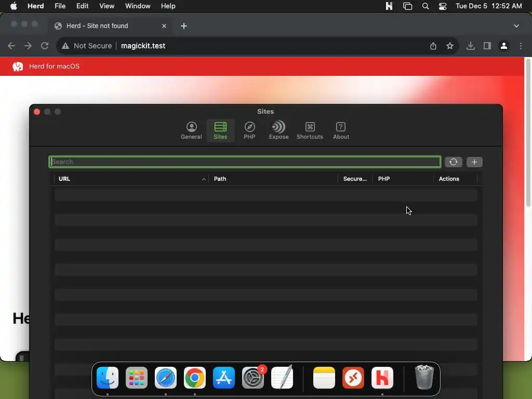Open Trash from the Dock

pyautogui.click(x=424, y=377)
